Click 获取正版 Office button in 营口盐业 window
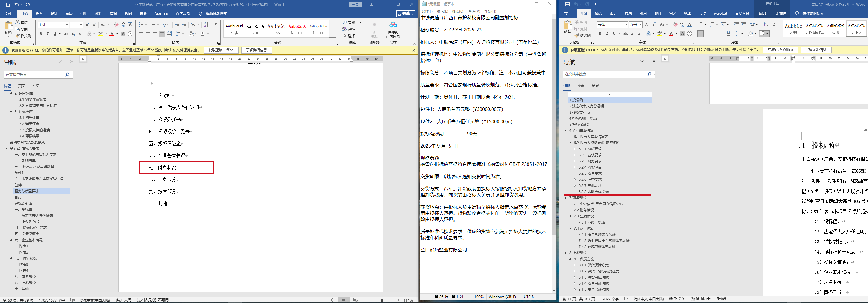The image size is (868, 303). coord(780,50)
